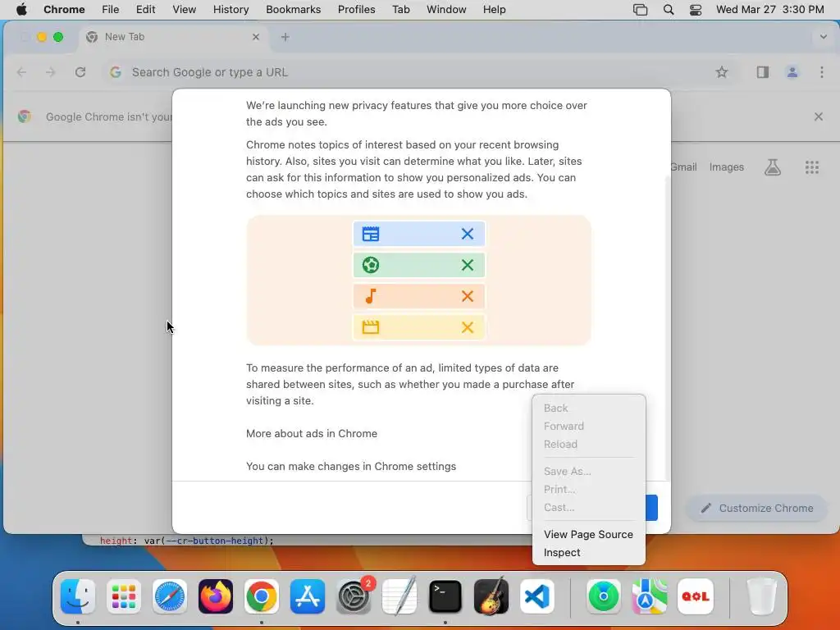Open a new tab with plus button
The width and height of the screenshot is (840, 630).
point(285,37)
